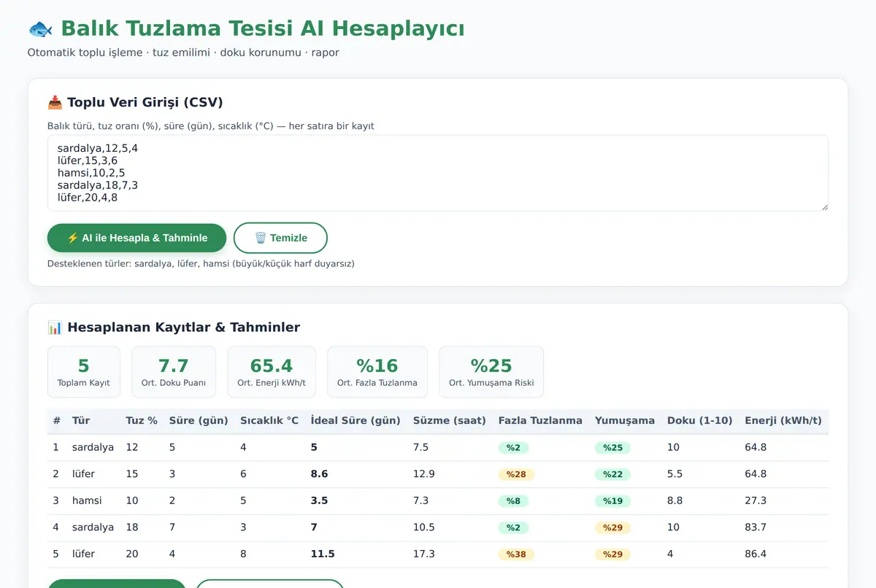Click the %2 Fazla Tuzlanma badge in row 4
This screenshot has height=588, width=876.
[513, 527]
